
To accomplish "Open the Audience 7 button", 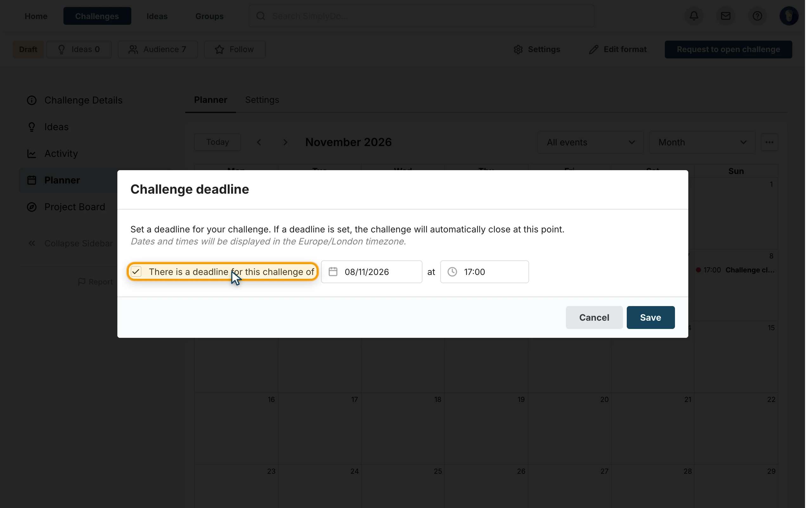I will 158,50.
